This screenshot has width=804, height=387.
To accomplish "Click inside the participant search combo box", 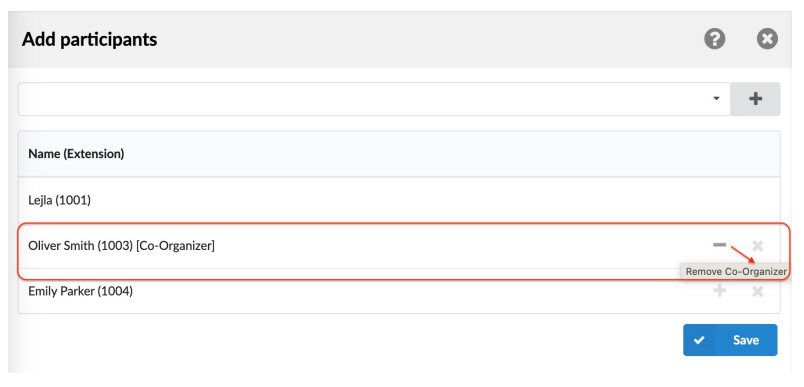I will [374, 99].
